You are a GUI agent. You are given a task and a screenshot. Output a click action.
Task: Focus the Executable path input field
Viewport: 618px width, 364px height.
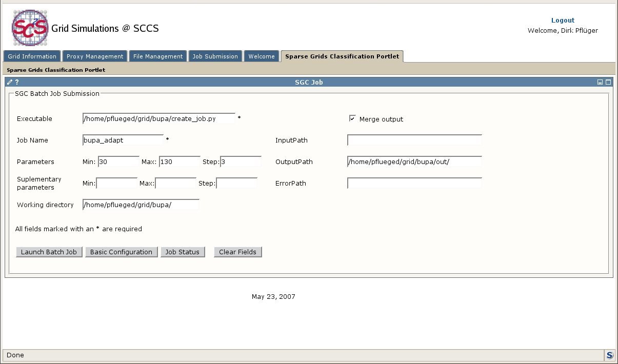tap(158, 118)
